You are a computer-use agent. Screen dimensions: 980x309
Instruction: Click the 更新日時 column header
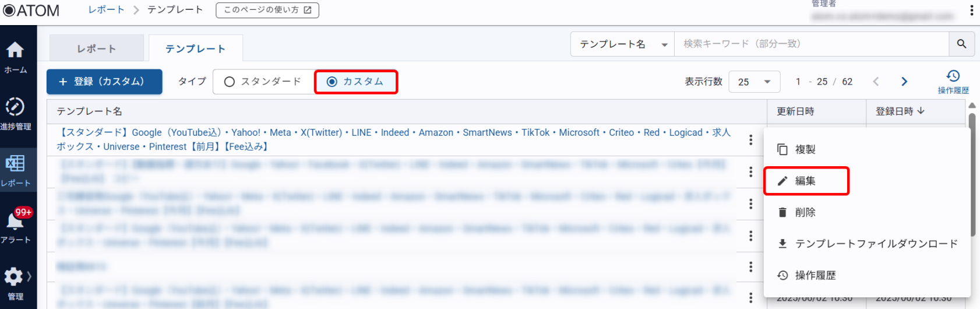pos(795,111)
